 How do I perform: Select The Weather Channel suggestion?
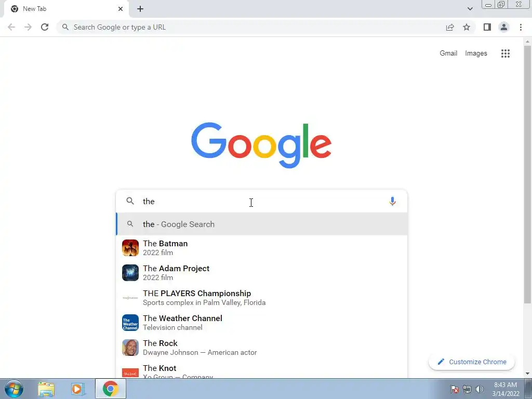tap(261, 323)
